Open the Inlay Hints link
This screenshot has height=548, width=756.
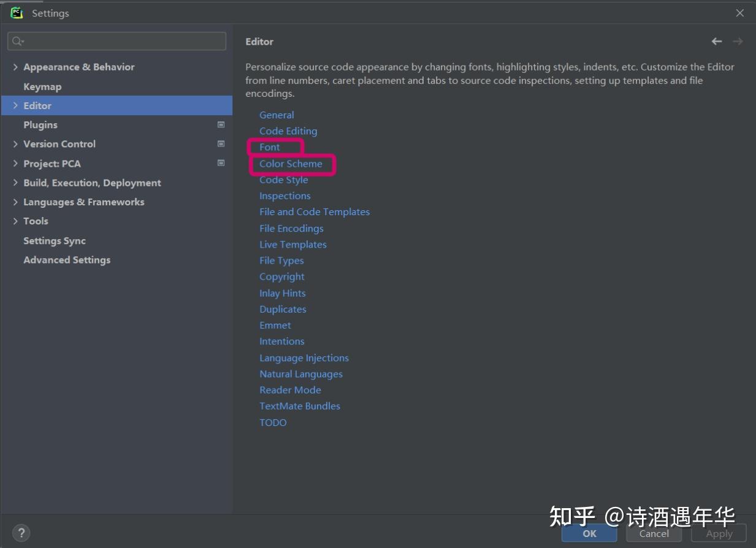[x=283, y=293]
